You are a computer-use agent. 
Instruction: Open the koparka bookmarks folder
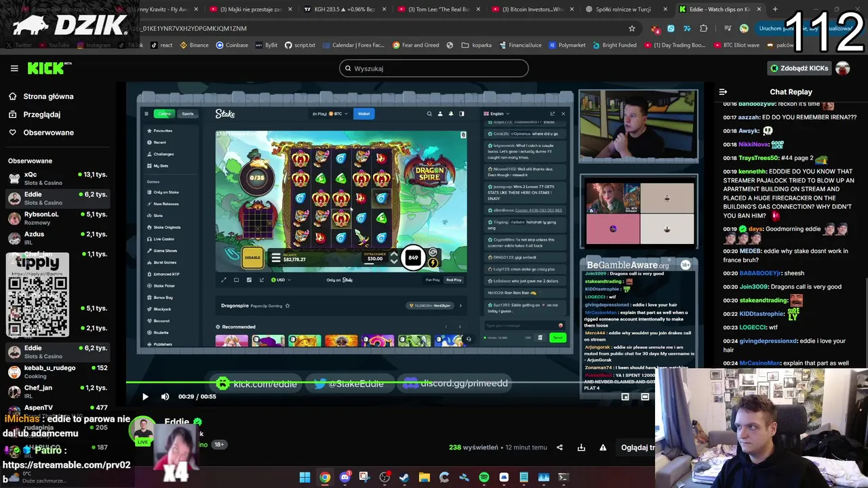click(x=477, y=45)
